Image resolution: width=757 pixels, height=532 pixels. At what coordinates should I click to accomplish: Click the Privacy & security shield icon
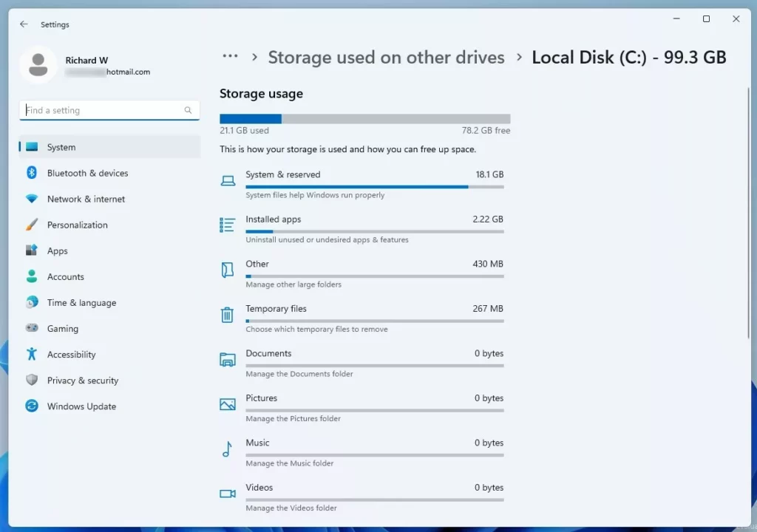(32, 380)
